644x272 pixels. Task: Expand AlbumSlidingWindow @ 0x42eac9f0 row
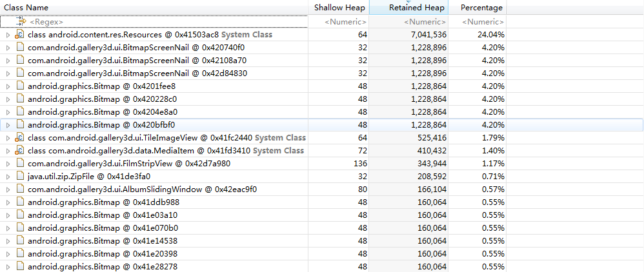click(x=7, y=189)
